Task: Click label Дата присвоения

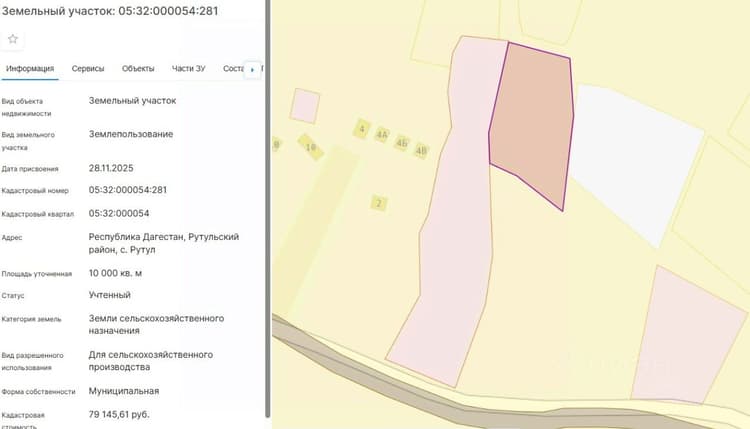Action: (30, 169)
